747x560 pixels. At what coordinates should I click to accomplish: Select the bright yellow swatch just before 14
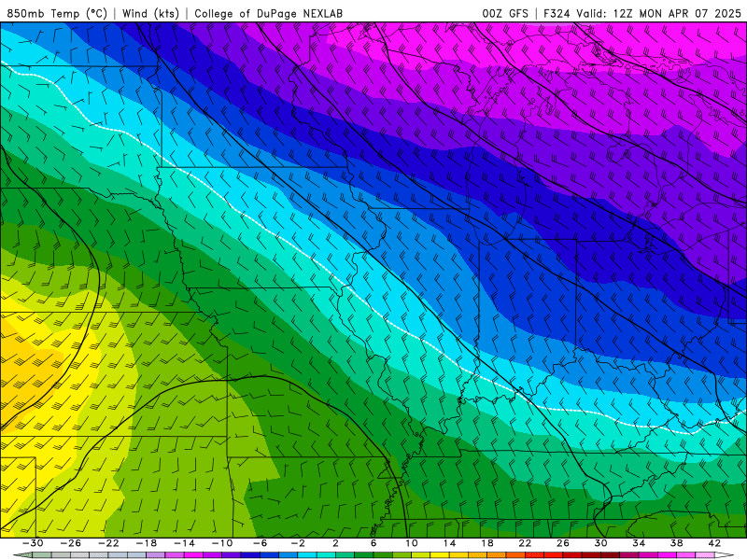click(x=440, y=554)
